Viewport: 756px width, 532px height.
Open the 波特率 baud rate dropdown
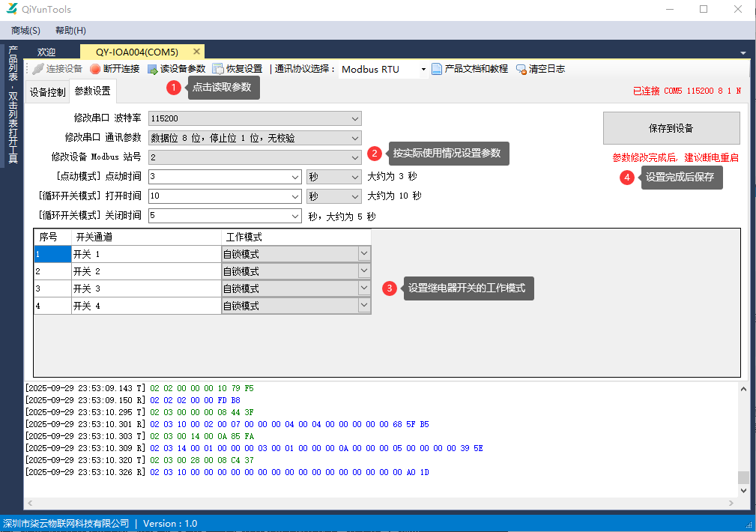point(355,118)
